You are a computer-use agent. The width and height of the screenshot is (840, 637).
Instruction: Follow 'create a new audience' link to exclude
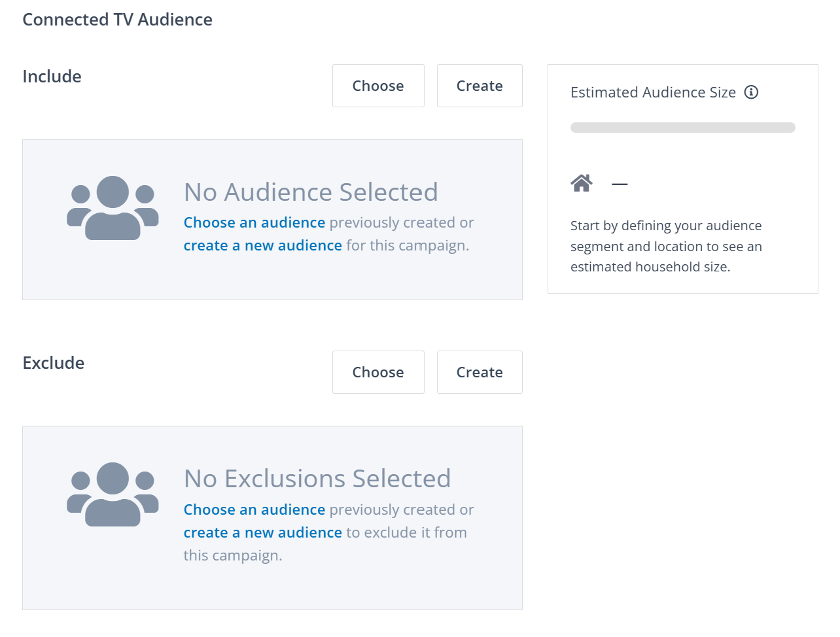click(x=262, y=533)
